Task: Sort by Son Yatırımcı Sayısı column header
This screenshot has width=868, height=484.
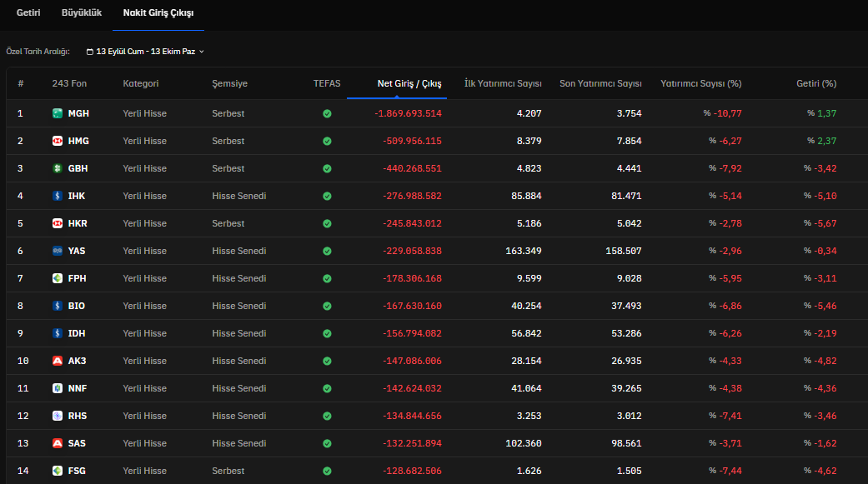Action: point(600,83)
